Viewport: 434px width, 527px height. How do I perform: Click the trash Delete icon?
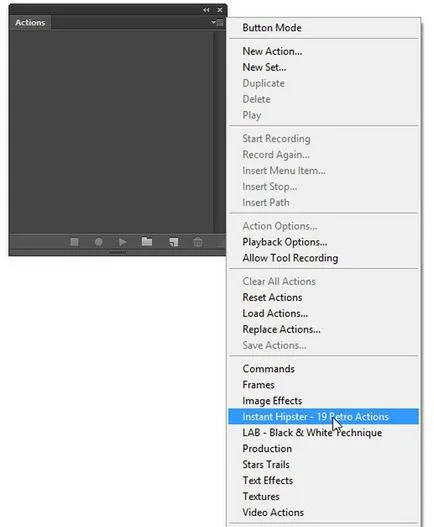[198, 242]
